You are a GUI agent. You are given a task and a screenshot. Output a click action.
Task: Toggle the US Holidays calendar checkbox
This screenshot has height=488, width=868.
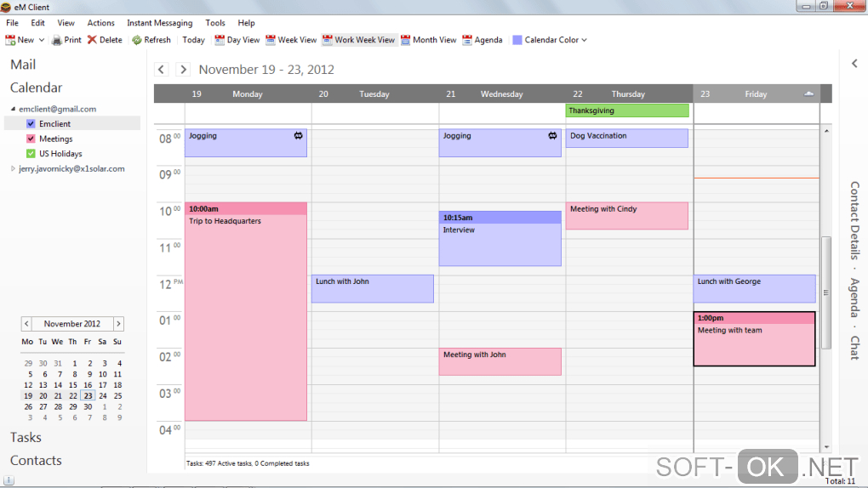click(31, 154)
